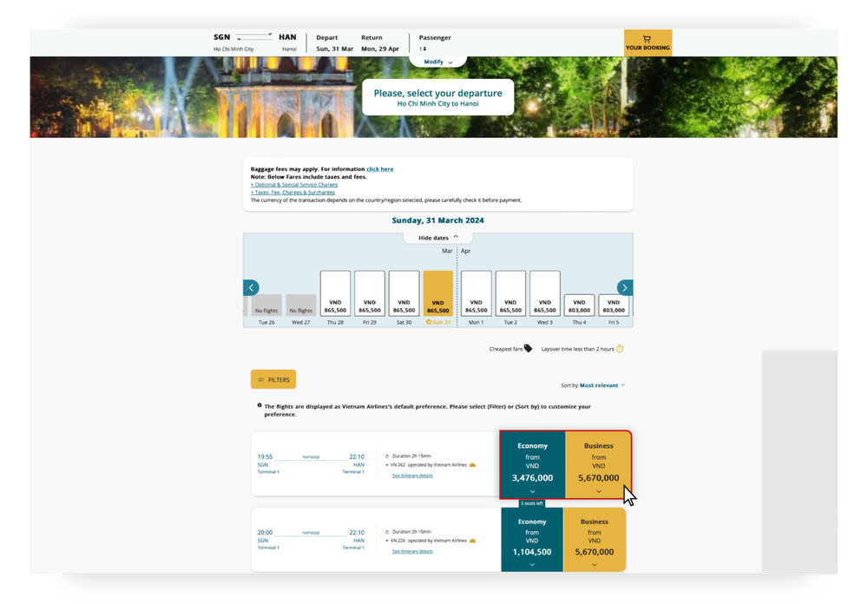
Task: Click the duration clock icon for flight VN 262
Action: [387, 456]
